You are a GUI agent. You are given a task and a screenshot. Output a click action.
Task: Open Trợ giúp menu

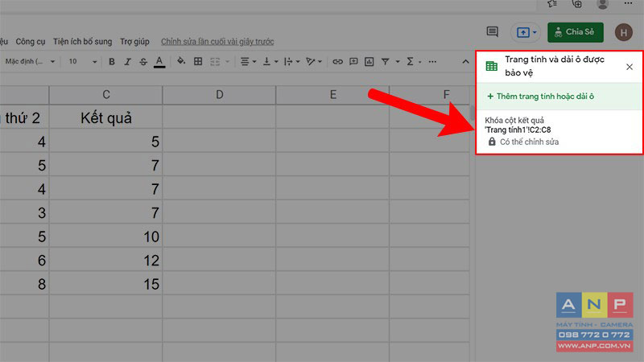pyautogui.click(x=134, y=42)
